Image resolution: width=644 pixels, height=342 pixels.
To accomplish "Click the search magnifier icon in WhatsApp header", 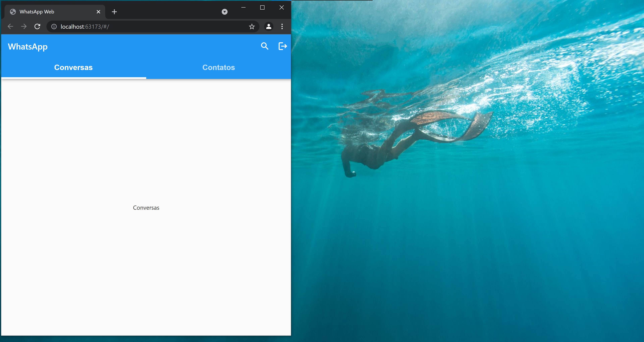I will [x=264, y=46].
